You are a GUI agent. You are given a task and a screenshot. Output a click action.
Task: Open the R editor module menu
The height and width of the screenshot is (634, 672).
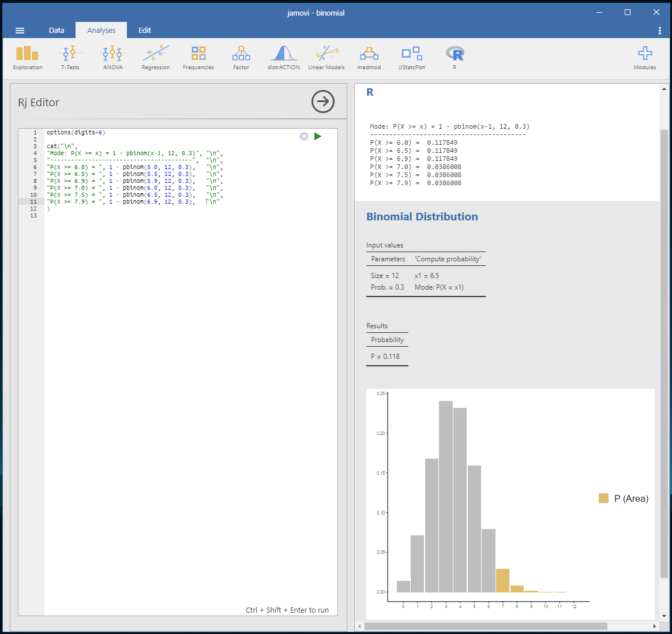[455, 58]
